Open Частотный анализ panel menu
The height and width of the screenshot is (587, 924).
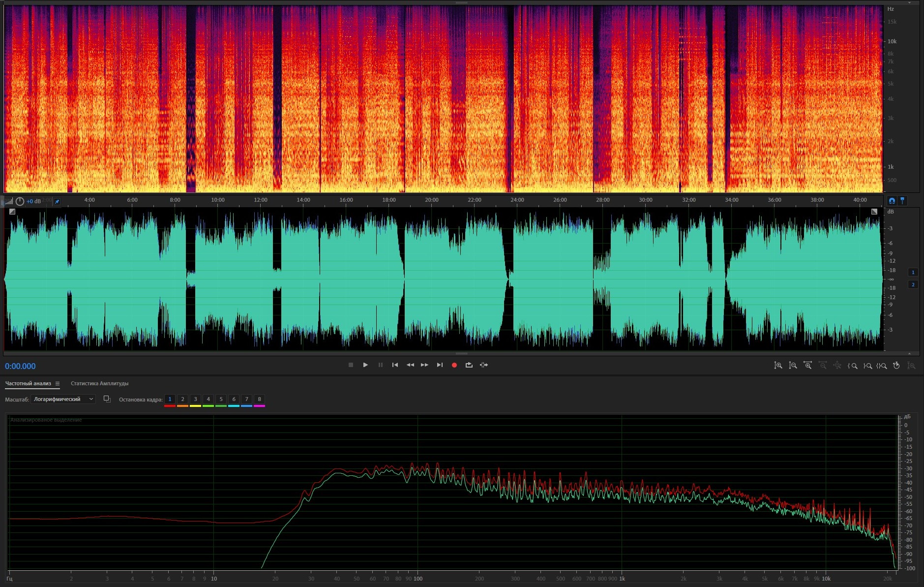point(58,384)
